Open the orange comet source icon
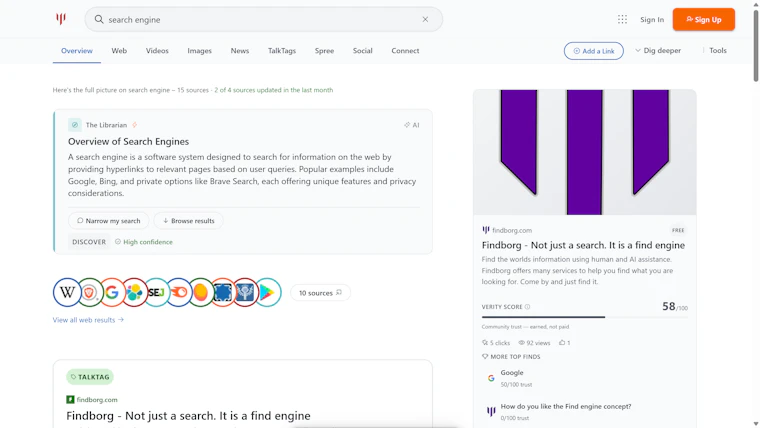The image size is (760, 428). coord(179,292)
